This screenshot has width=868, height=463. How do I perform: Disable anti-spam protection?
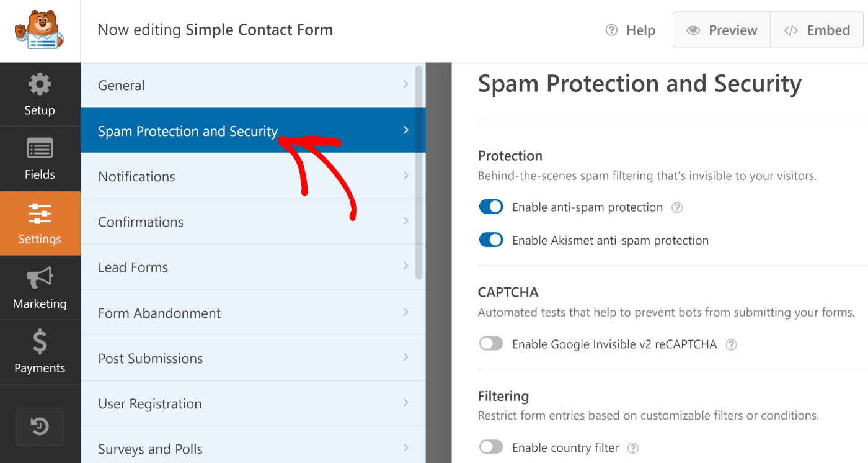pos(491,206)
